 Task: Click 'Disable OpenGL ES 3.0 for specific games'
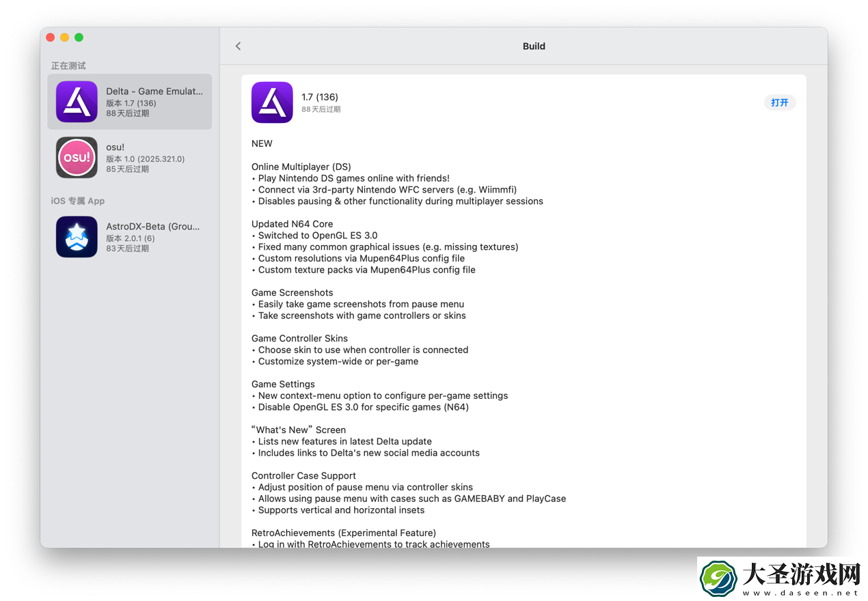[x=360, y=407]
